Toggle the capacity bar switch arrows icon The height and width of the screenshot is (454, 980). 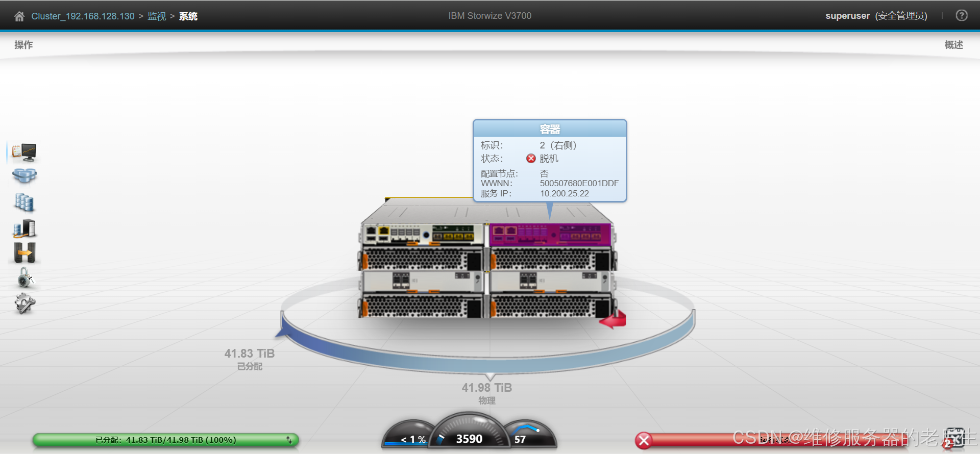pos(289,440)
